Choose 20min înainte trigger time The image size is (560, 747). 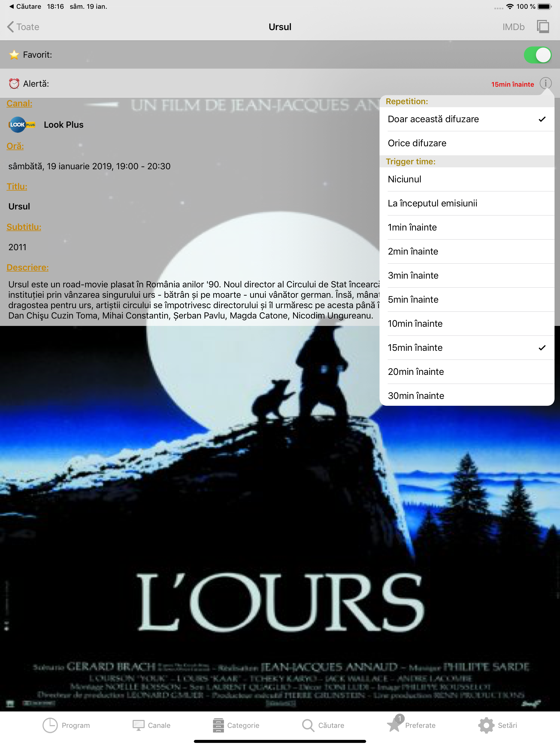[466, 372]
